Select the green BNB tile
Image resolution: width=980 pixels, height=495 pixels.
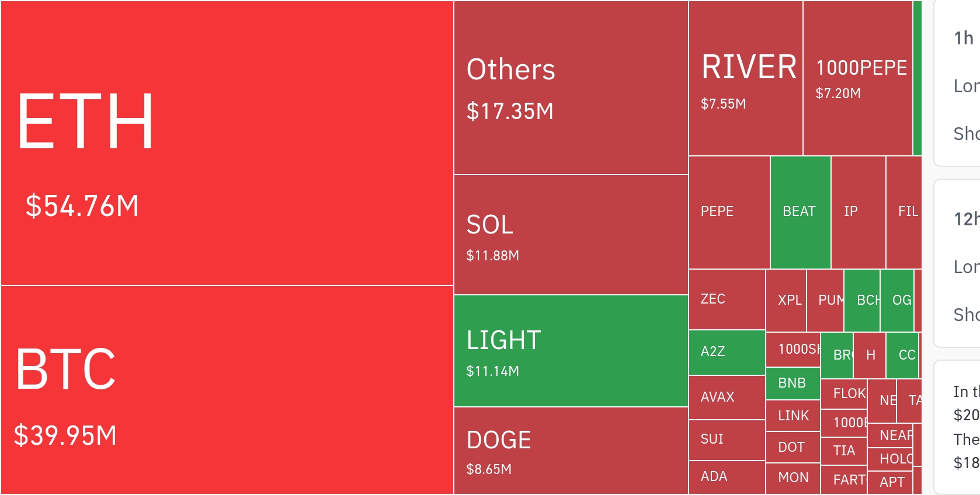coord(793,384)
